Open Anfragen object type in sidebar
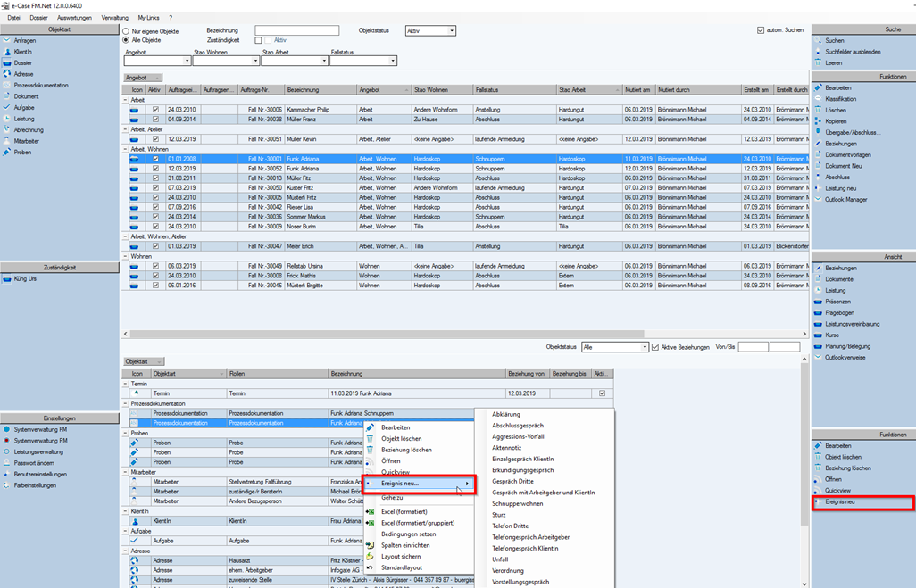 coord(24,40)
